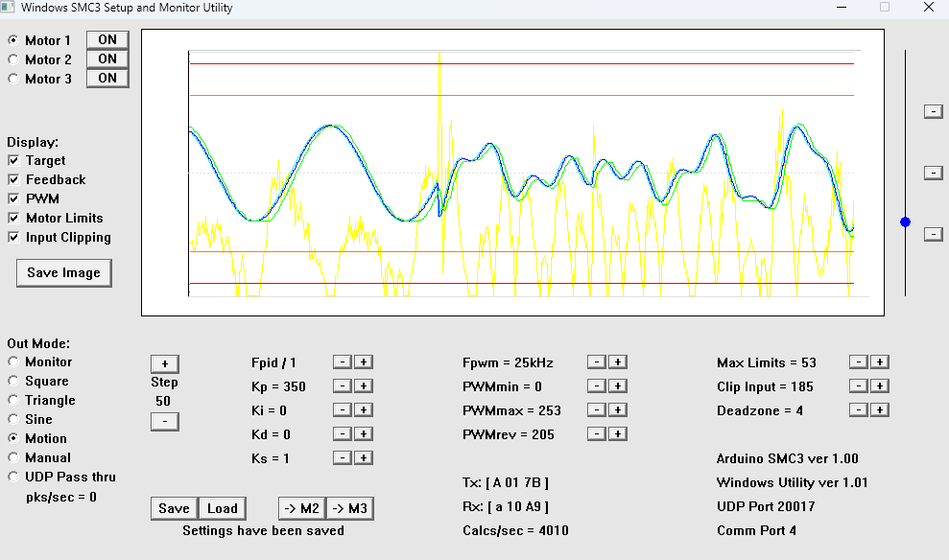Select the Motor 2 radio button
Screen dimensions: 949x560
[13, 59]
